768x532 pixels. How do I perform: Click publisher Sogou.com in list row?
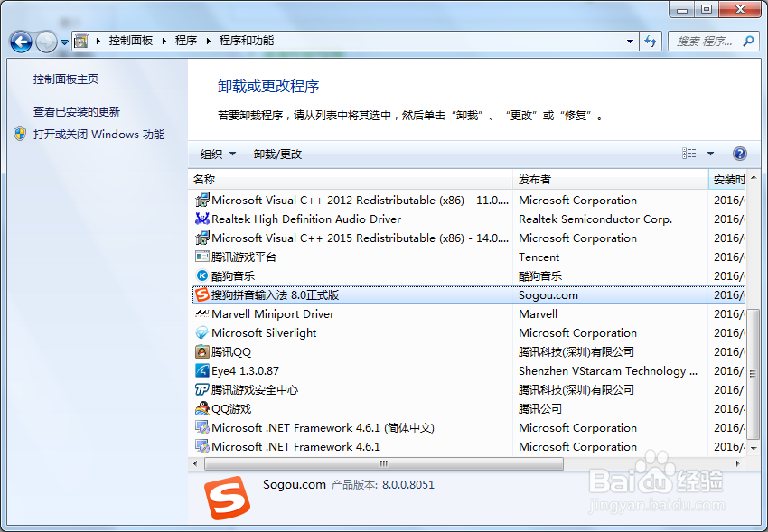click(x=548, y=295)
